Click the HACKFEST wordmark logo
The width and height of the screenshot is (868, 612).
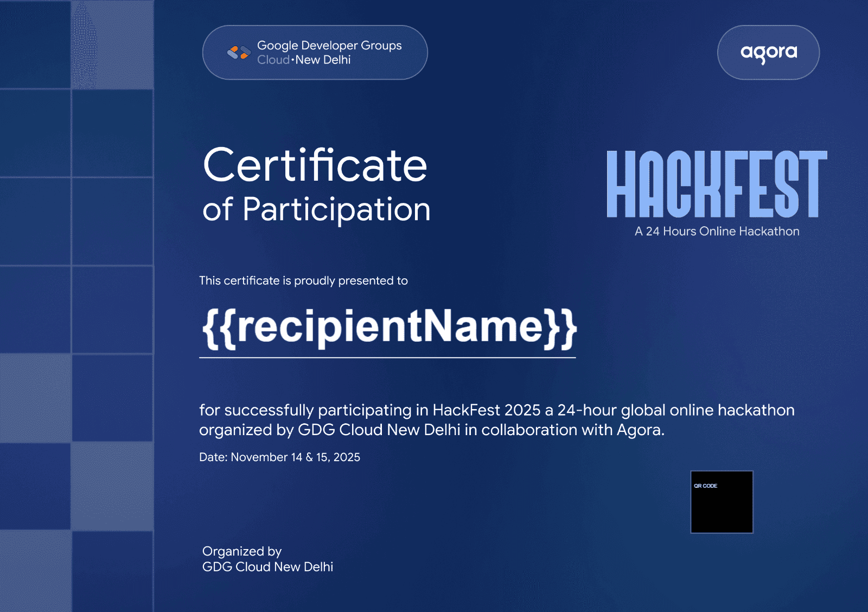tap(716, 184)
